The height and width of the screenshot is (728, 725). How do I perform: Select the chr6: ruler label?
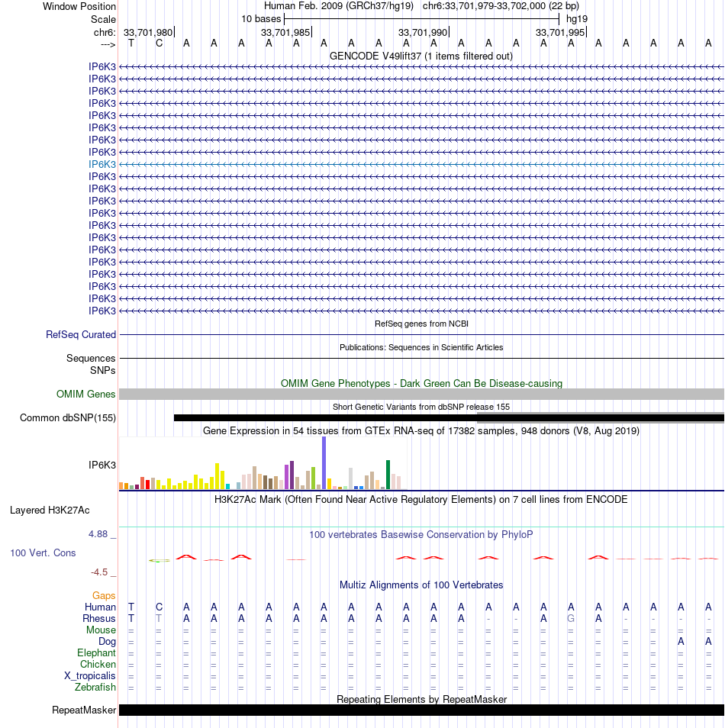(x=105, y=33)
